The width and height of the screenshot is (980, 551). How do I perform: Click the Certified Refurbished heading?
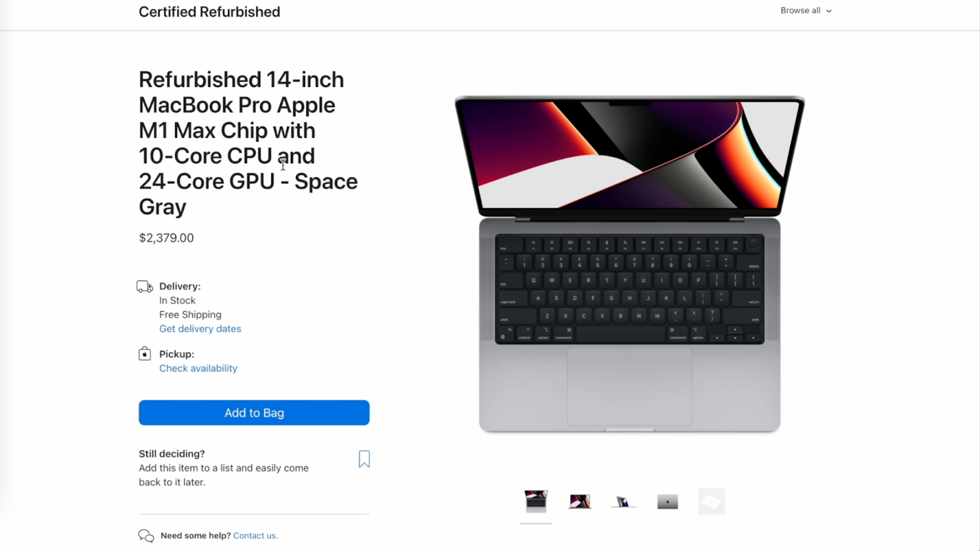coord(209,12)
